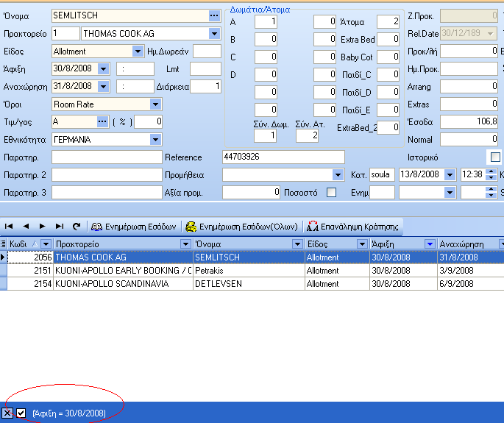Click the refresh arrow icon
The height and width of the screenshot is (423, 504).
(77, 227)
